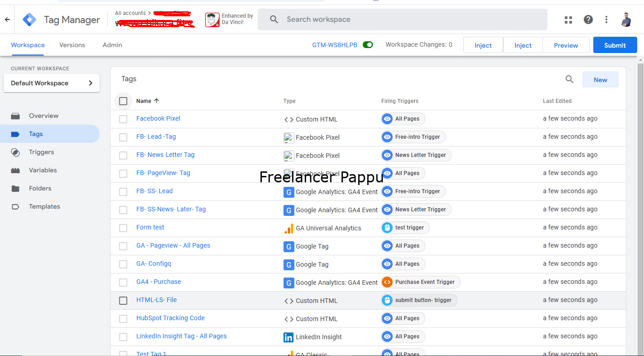Check the LinkedIn Insight Tag row checkbox
Screen dimensions: 644x356
pos(123,337)
